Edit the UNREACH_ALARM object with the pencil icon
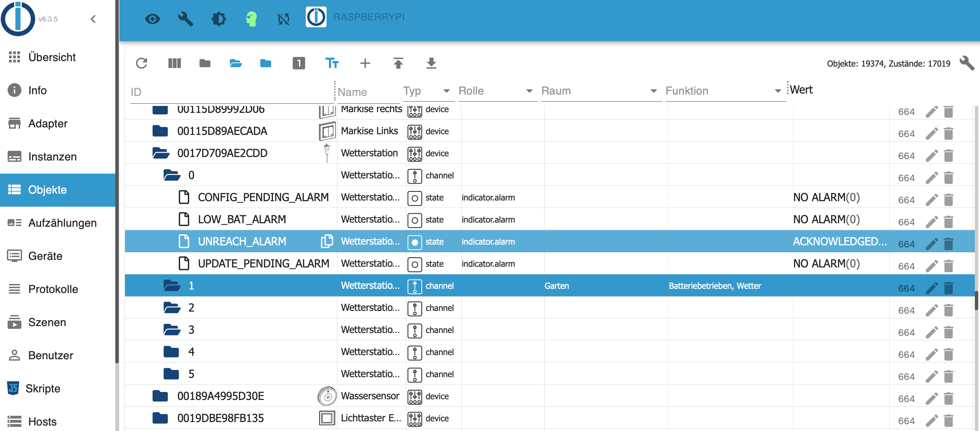 point(931,244)
